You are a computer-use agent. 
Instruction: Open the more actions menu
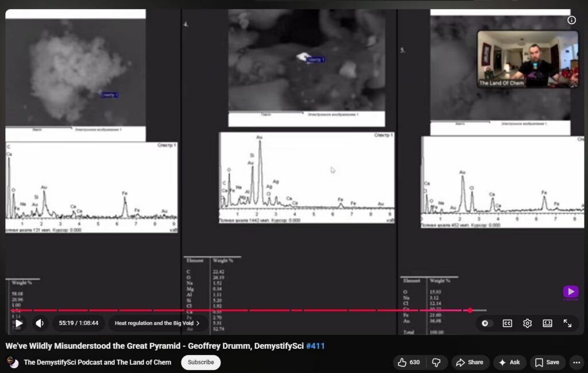pyautogui.click(x=577, y=363)
